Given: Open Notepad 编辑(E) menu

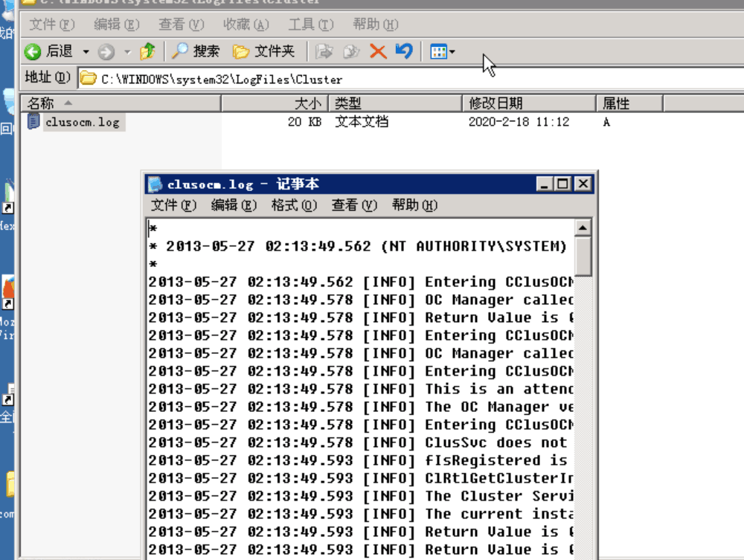Looking at the screenshot, I should tap(234, 205).
